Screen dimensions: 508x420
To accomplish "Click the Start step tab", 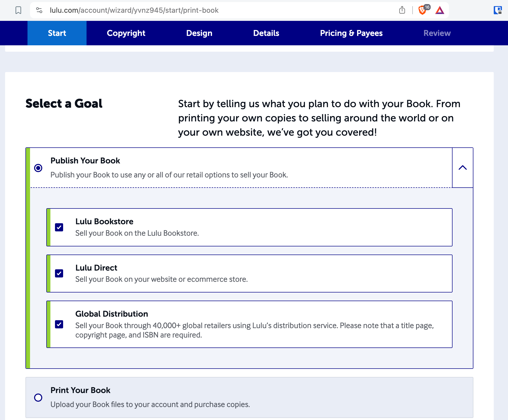I will click(x=57, y=33).
